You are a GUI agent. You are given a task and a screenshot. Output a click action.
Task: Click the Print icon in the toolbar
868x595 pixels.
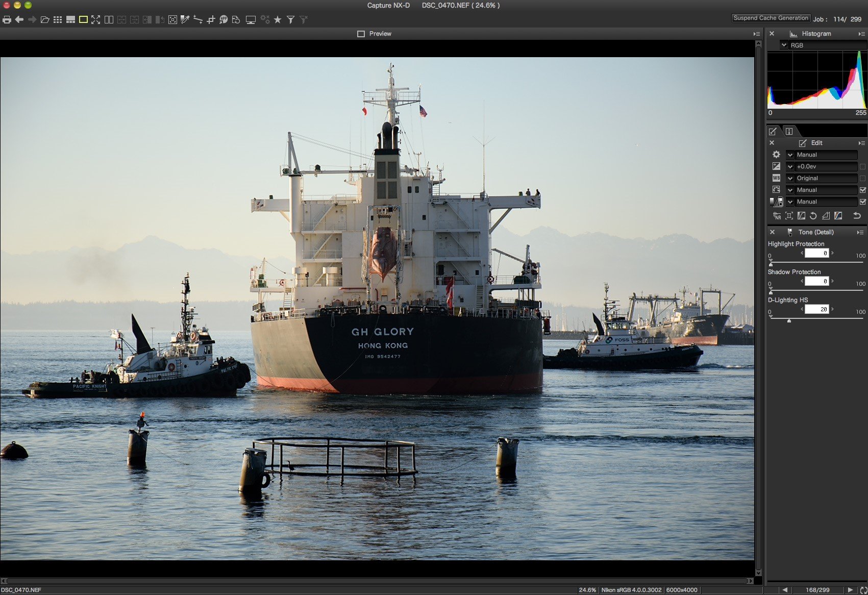click(7, 20)
